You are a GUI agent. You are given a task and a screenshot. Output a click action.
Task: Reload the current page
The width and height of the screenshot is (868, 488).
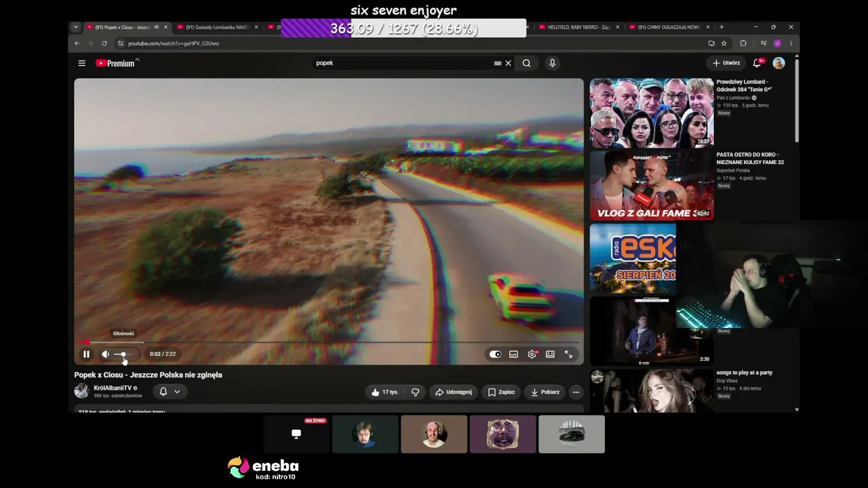[x=104, y=43]
